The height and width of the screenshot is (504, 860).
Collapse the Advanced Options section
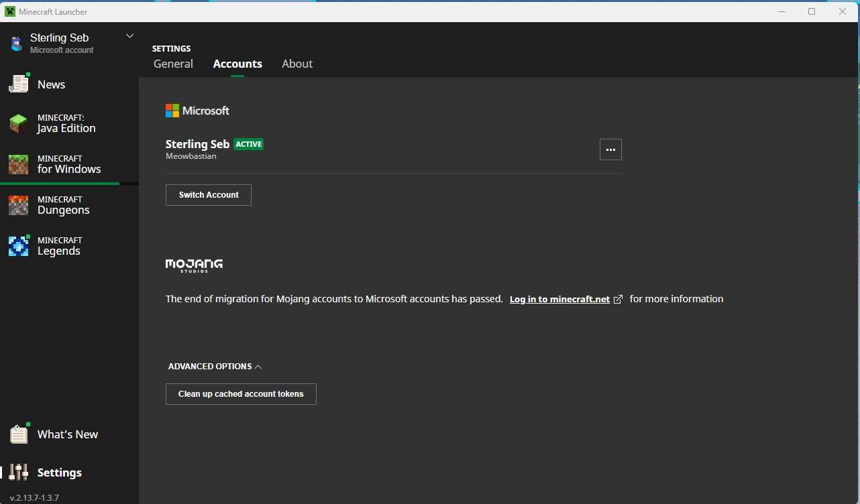[x=215, y=367]
